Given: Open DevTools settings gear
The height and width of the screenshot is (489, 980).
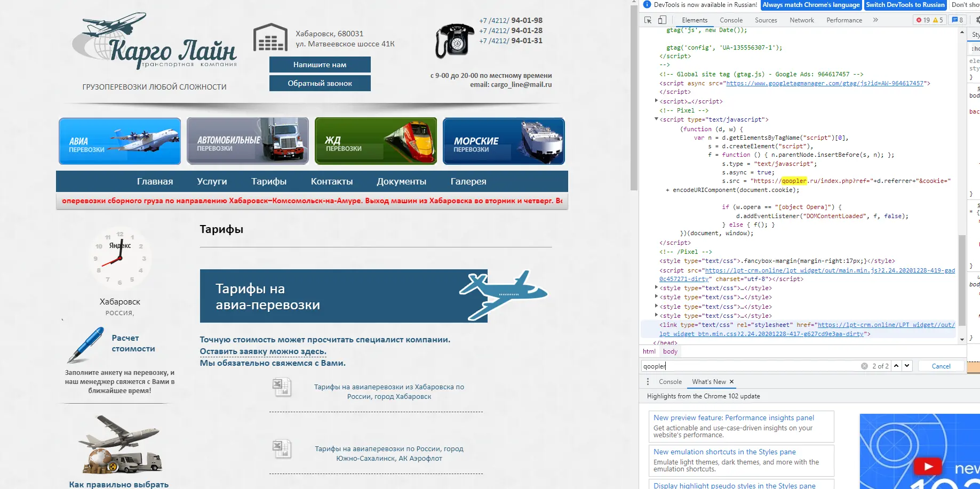Looking at the screenshot, I should point(977,20).
